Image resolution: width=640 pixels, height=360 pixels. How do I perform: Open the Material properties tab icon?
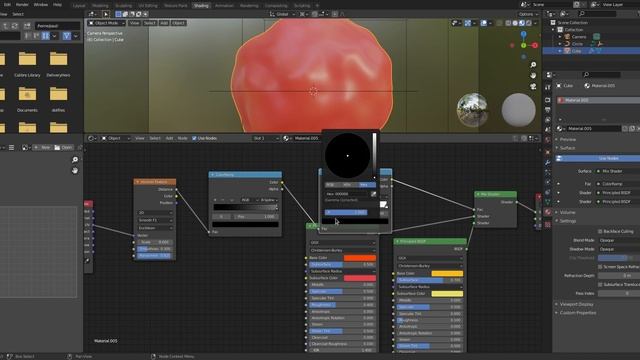(548, 212)
